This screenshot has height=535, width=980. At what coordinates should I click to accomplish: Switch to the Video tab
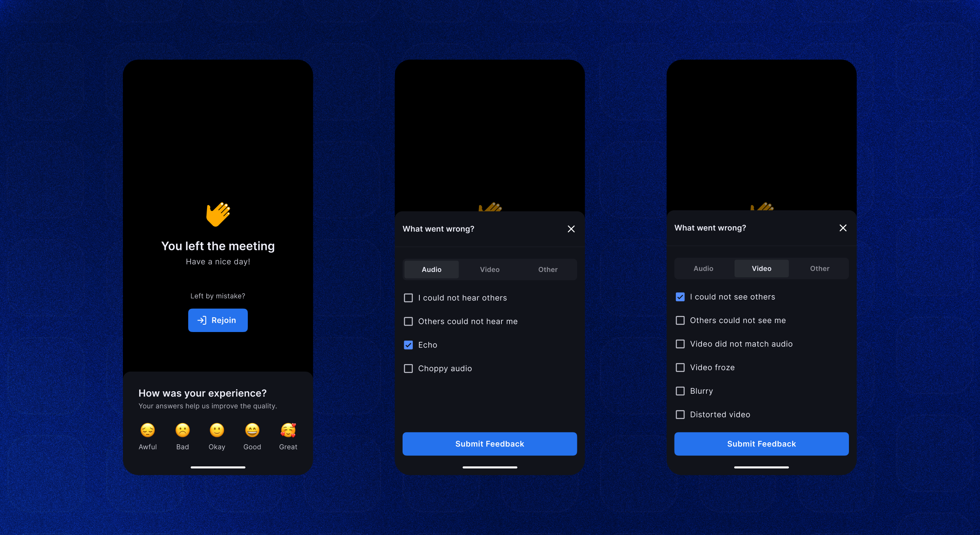(x=489, y=269)
